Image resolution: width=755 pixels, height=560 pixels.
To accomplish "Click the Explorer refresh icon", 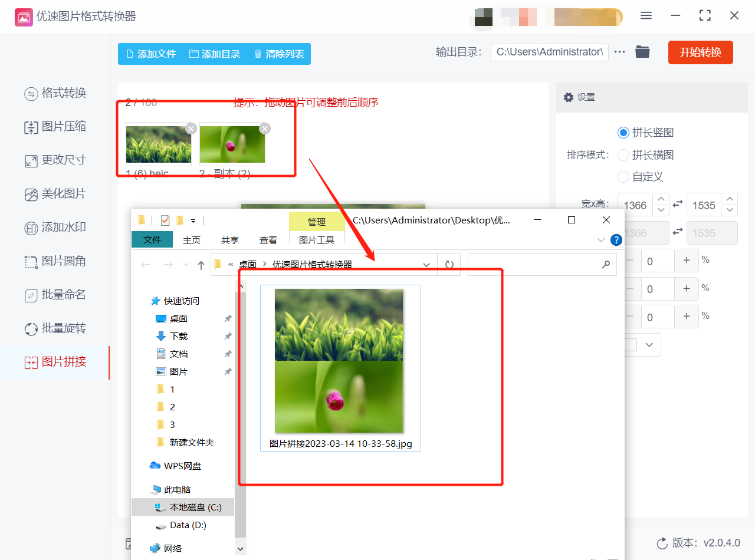I will point(449,265).
